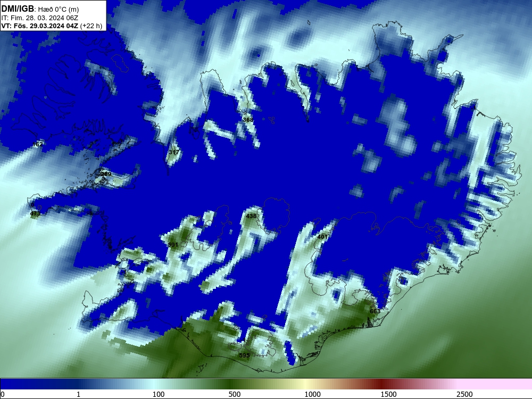Click the map value 368
532x399 pixels.
248,120
